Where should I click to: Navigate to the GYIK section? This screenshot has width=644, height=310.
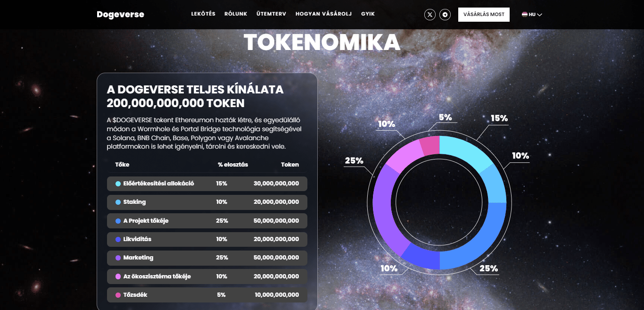coord(368,14)
